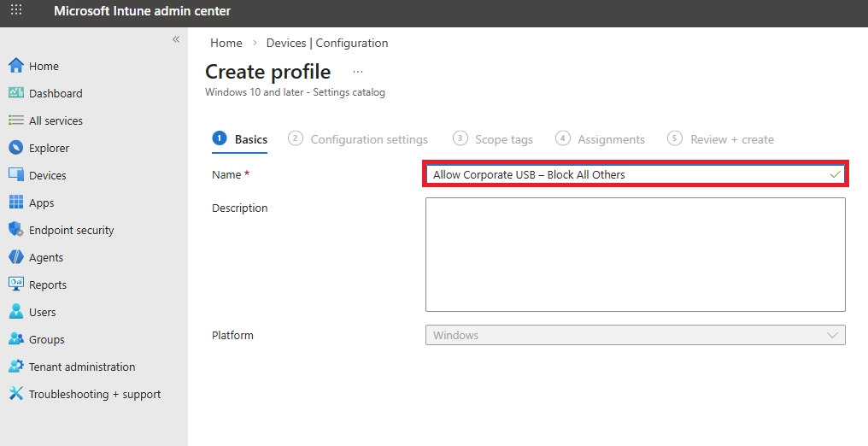Viewport: 868px width, 446px height.
Task: Click the Dashboard chart icon
Action: point(16,93)
